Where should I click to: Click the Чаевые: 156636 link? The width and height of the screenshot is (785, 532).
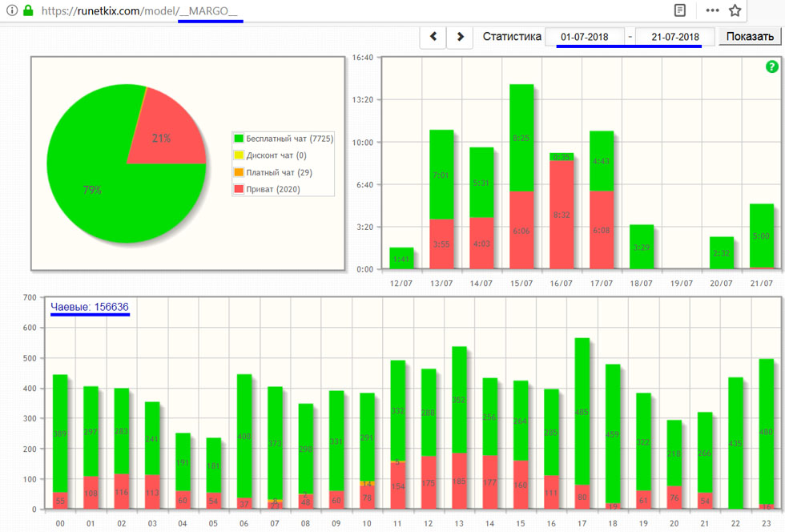[90, 307]
